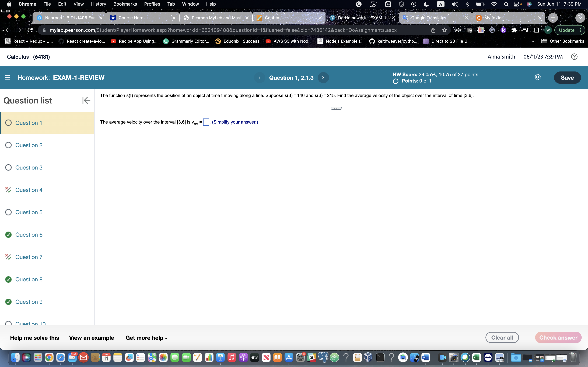Screen dimensions: 588x367
Task: Click the help question mark icon
Action: tap(574, 57)
